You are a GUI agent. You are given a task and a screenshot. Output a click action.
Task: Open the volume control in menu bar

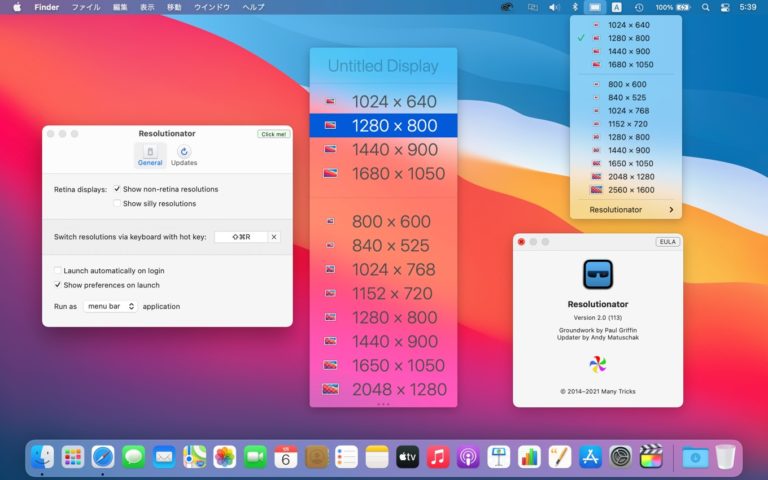click(x=553, y=7)
